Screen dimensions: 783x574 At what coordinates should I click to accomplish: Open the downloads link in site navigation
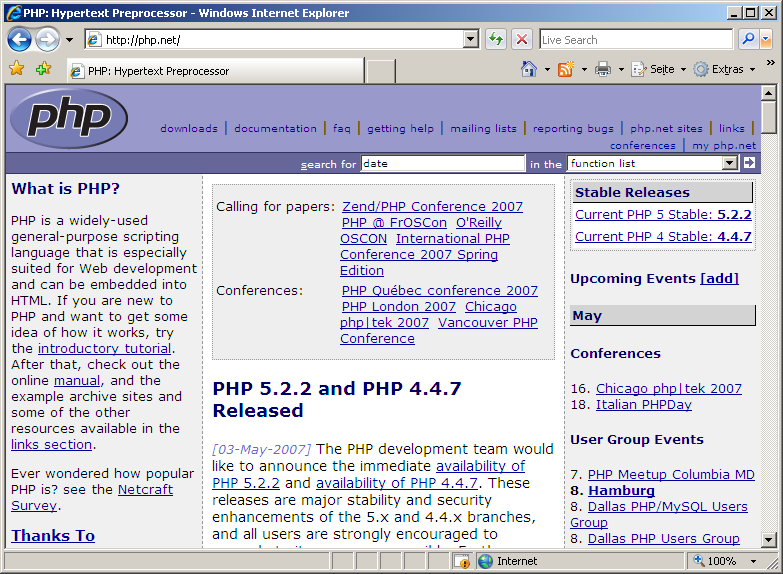click(x=189, y=128)
